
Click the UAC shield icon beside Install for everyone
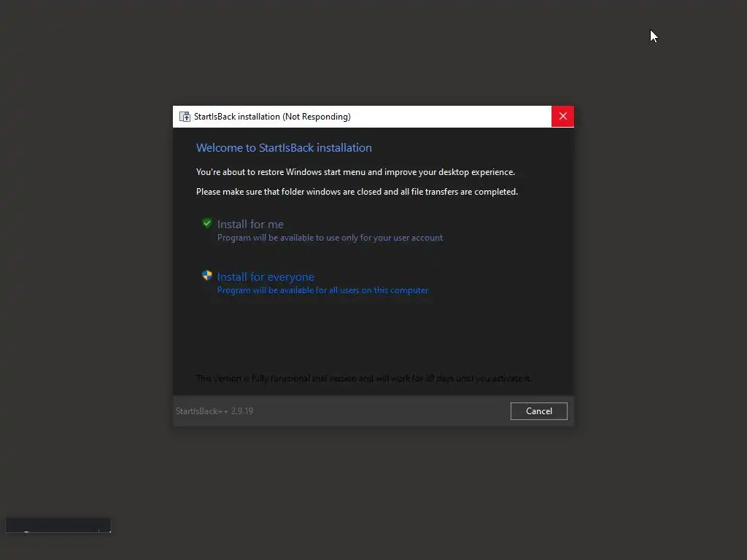coord(206,275)
